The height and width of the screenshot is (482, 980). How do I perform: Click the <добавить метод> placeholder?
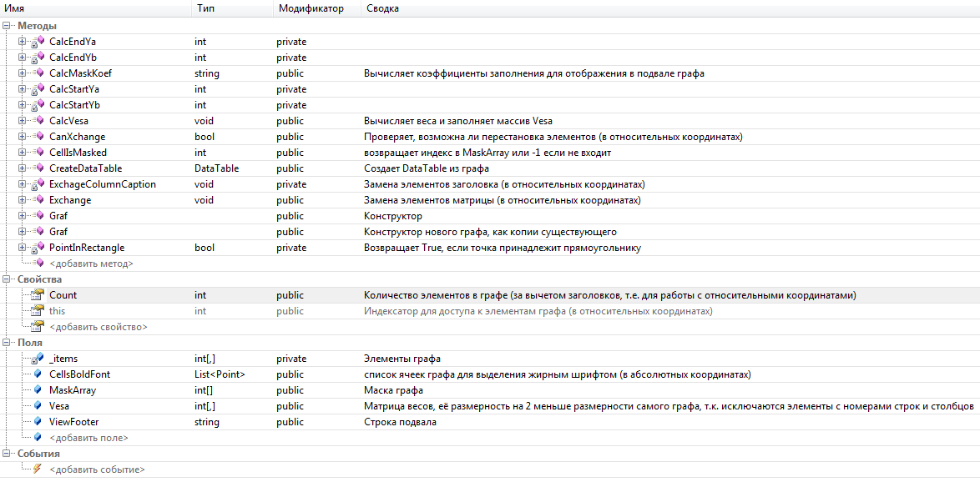[91, 264]
